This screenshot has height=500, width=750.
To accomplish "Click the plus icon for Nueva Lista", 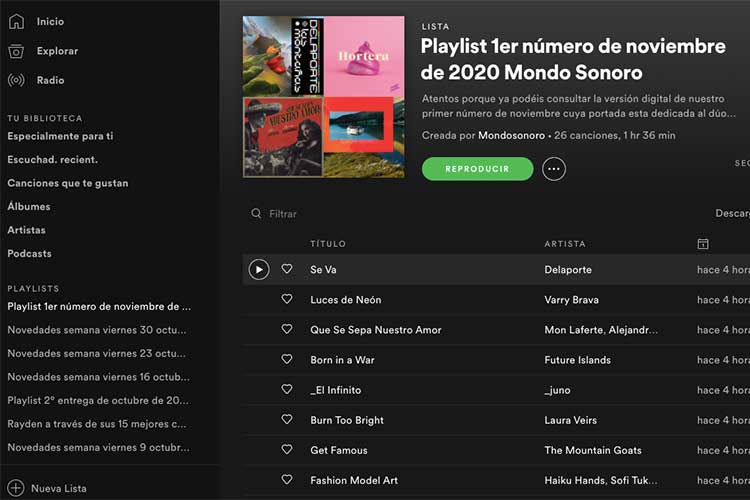I will (x=16, y=488).
